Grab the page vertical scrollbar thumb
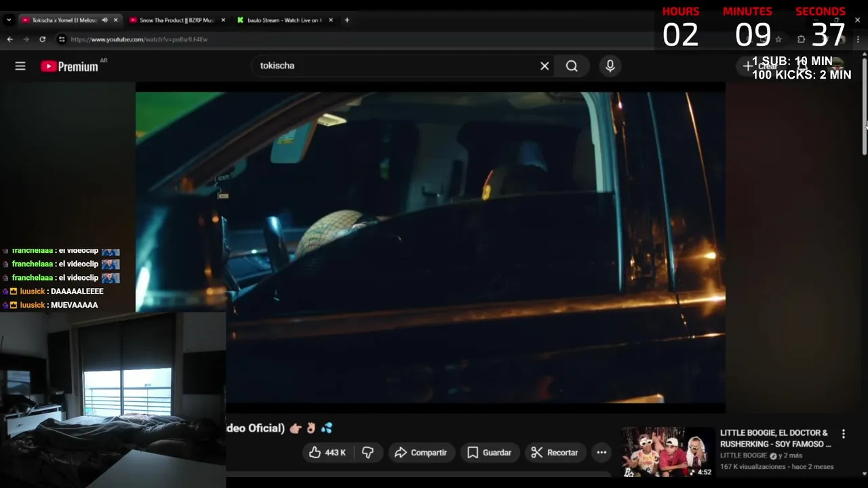 point(864,108)
